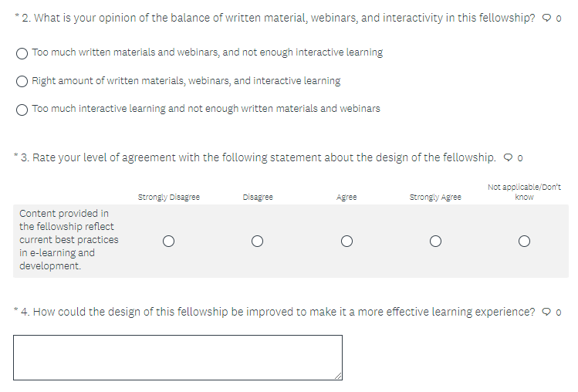Mark Disagree for the fellowship content statement
Viewport: 578px width, 392px height.
(x=258, y=241)
